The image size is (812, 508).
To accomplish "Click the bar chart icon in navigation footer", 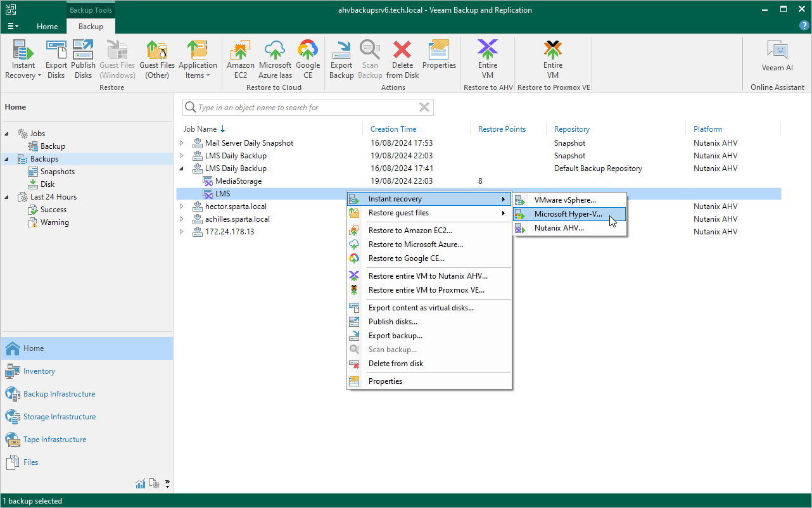I will tap(141, 484).
